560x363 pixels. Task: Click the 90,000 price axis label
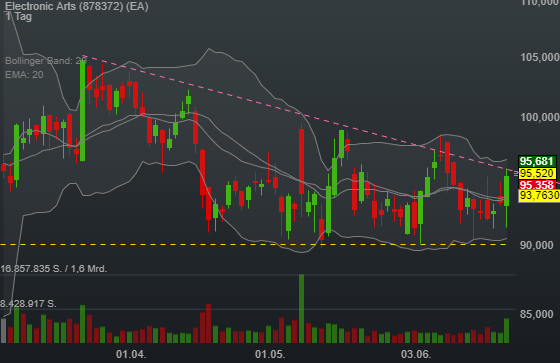[537, 245]
